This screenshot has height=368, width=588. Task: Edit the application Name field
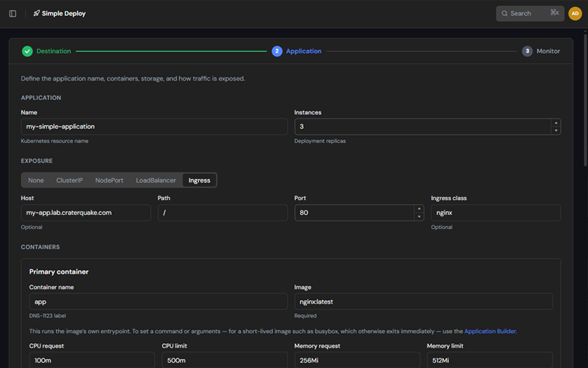pyautogui.click(x=154, y=127)
